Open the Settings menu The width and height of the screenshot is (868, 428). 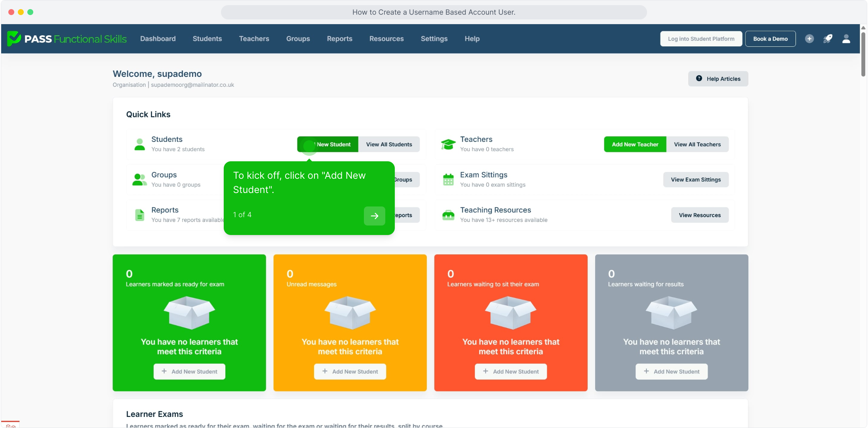434,39
